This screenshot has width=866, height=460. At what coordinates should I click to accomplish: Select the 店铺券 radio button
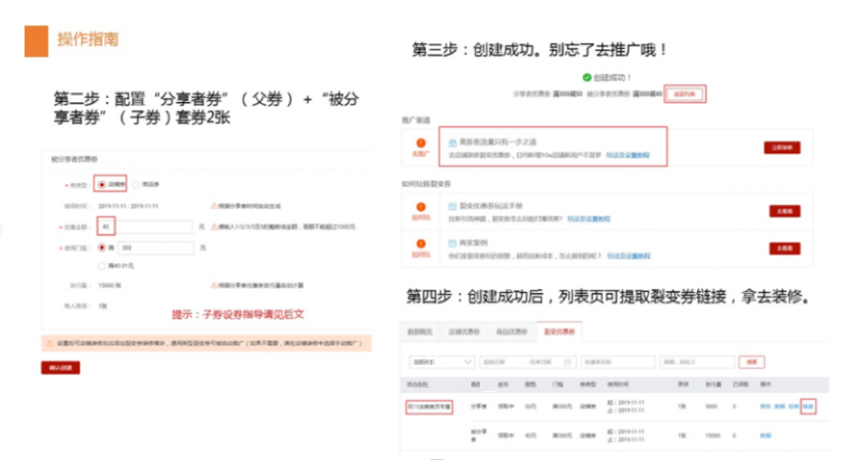(x=102, y=184)
